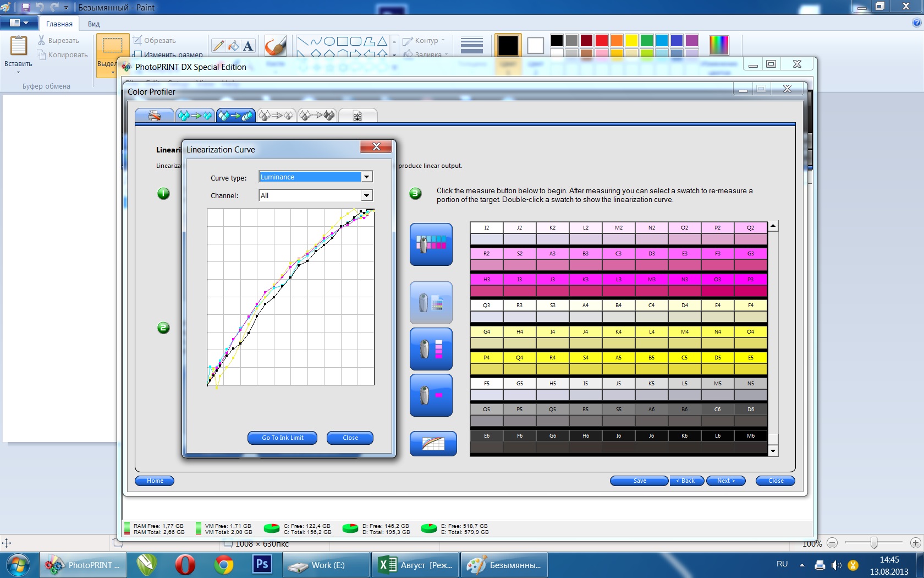
Task: Switch to the Excel Август taskbar window
Action: [x=415, y=565]
